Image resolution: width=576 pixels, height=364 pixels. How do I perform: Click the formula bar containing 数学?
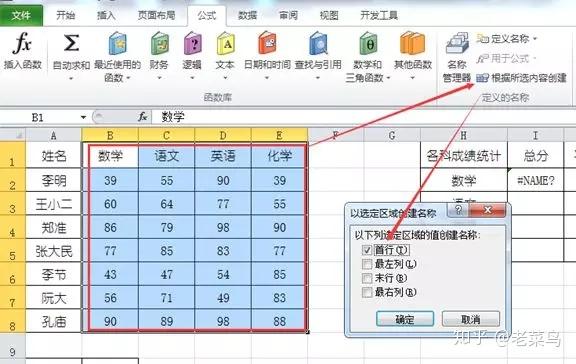364,117
